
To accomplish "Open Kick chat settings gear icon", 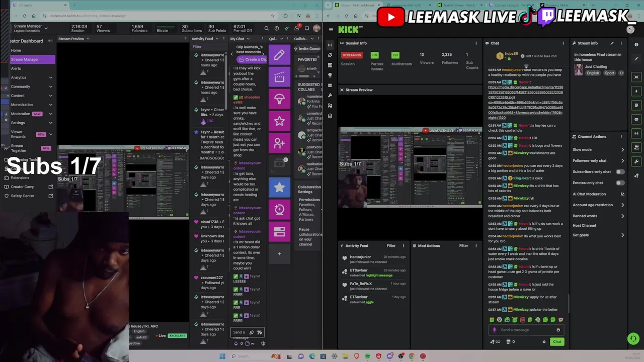I will 544,342.
